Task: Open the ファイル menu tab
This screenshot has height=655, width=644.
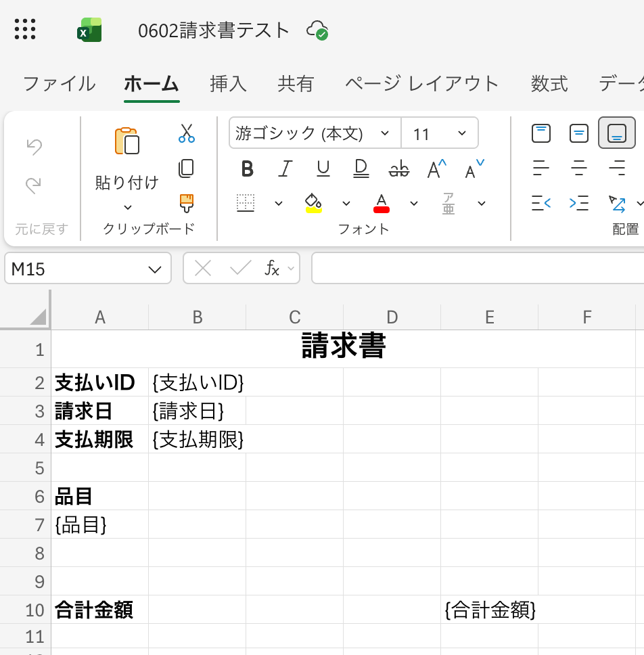Action: [60, 83]
